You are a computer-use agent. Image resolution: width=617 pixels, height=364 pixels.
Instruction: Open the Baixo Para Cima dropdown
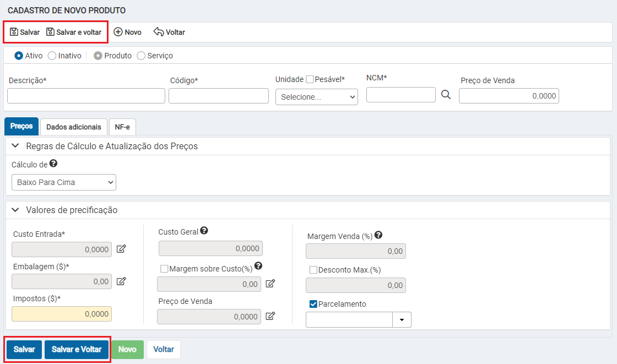tap(64, 182)
